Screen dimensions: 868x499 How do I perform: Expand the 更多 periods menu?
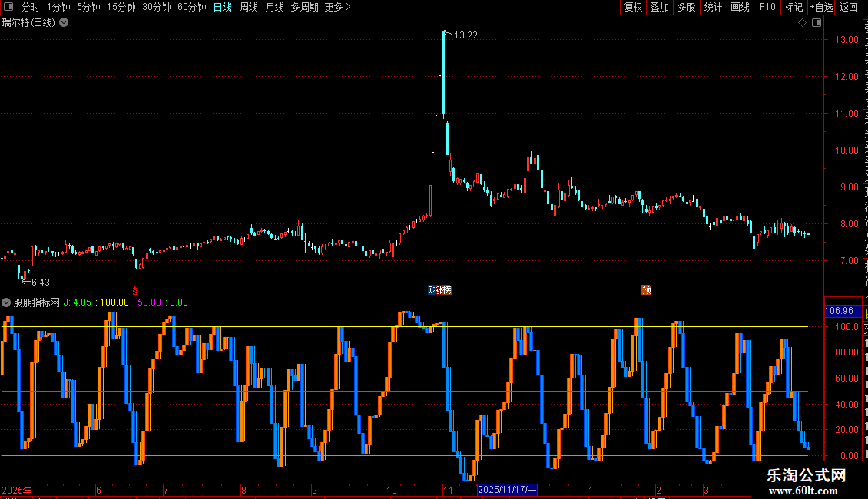pyautogui.click(x=337, y=7)
